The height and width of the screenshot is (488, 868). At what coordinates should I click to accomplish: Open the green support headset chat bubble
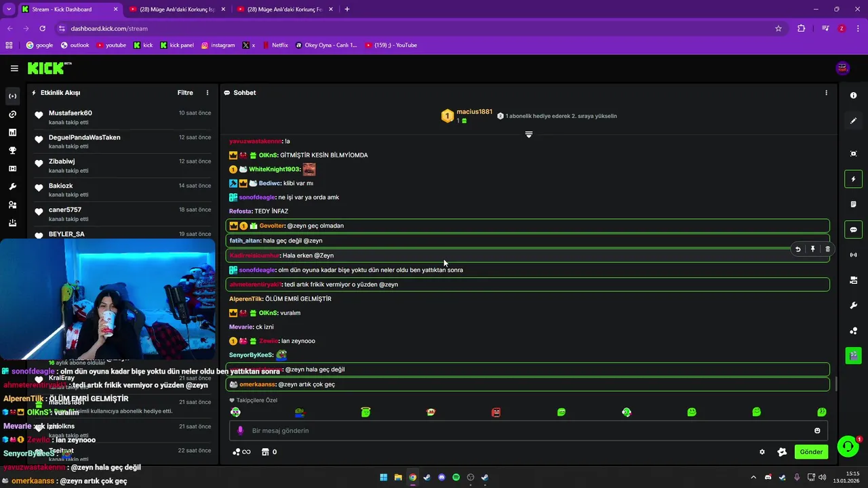[x=848, y=446]
